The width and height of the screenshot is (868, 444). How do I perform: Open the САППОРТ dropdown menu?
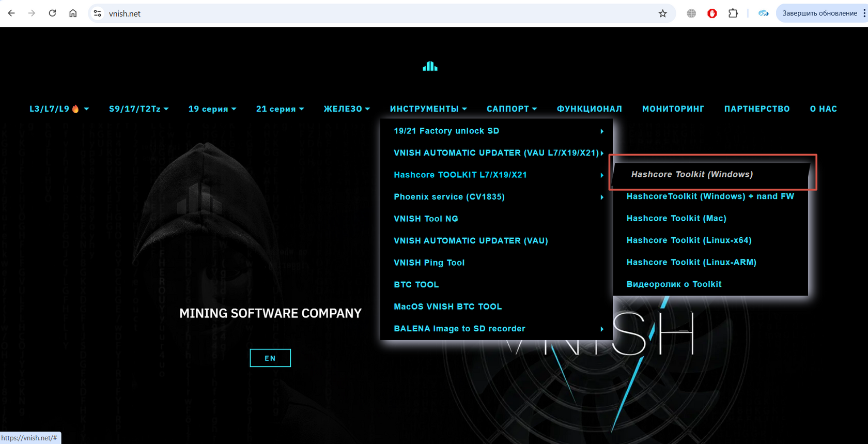pyautogui.click(x=512, y=109)
